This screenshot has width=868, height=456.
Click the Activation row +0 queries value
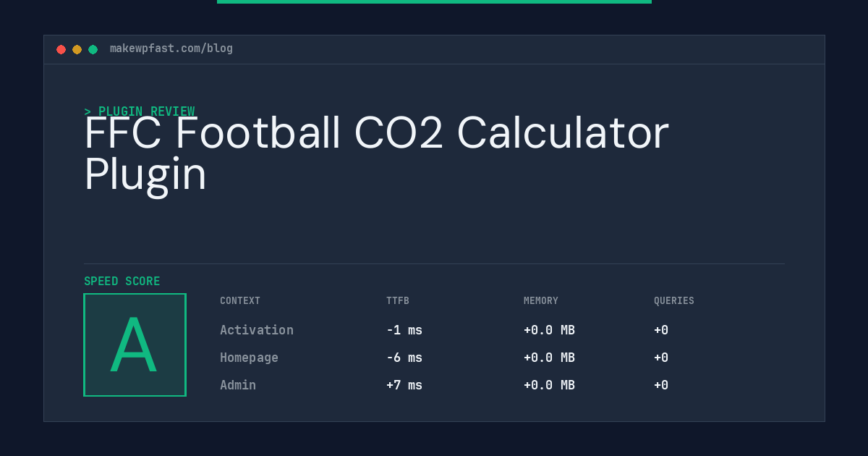(661, 330)
